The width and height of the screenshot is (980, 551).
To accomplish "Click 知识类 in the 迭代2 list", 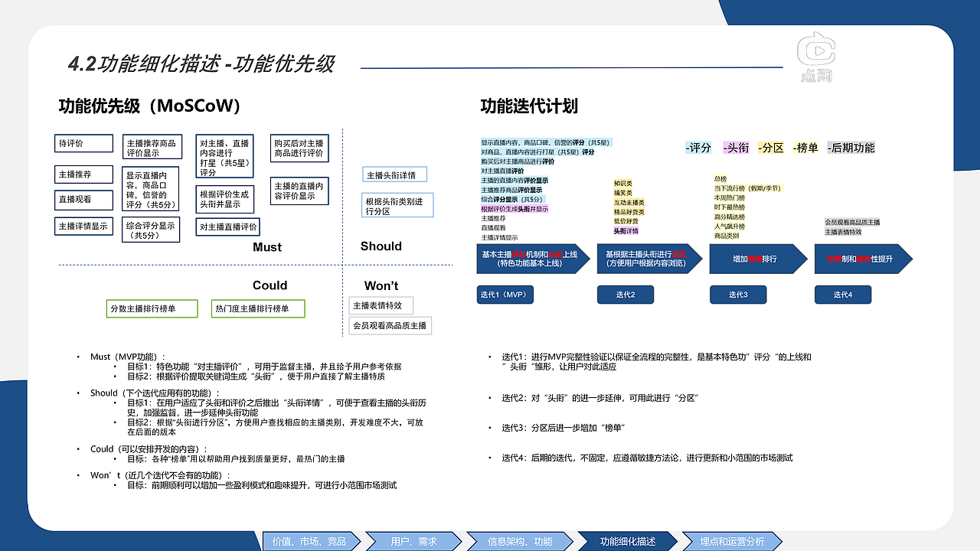I will point(623,184).
